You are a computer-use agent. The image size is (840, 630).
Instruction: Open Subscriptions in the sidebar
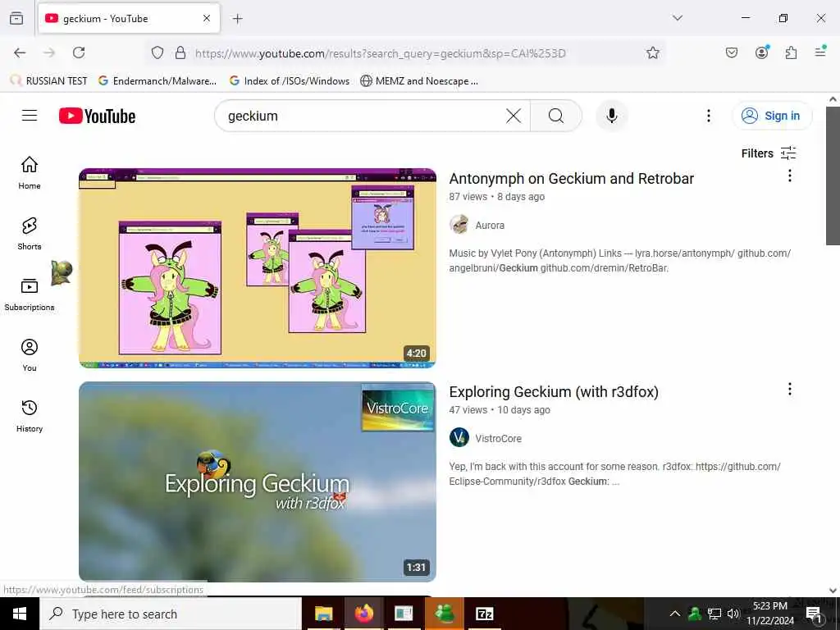[30, 294]
